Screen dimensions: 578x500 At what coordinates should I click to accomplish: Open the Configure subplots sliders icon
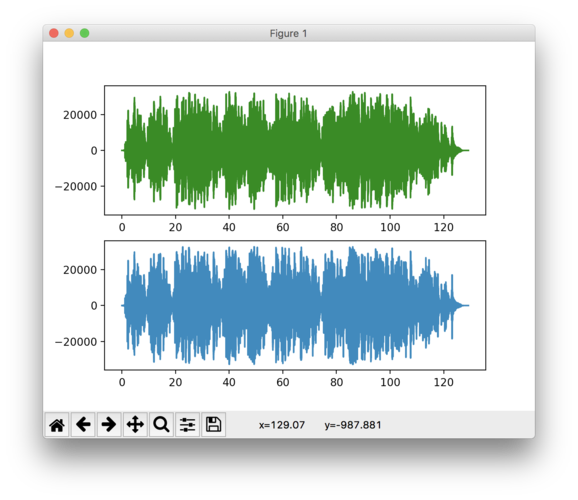188,424
